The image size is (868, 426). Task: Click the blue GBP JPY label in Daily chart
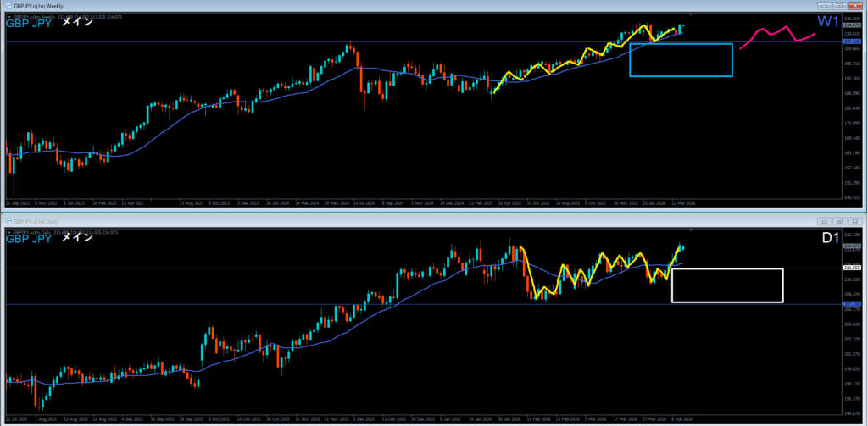pyautogui.click(x=29, y=239)
